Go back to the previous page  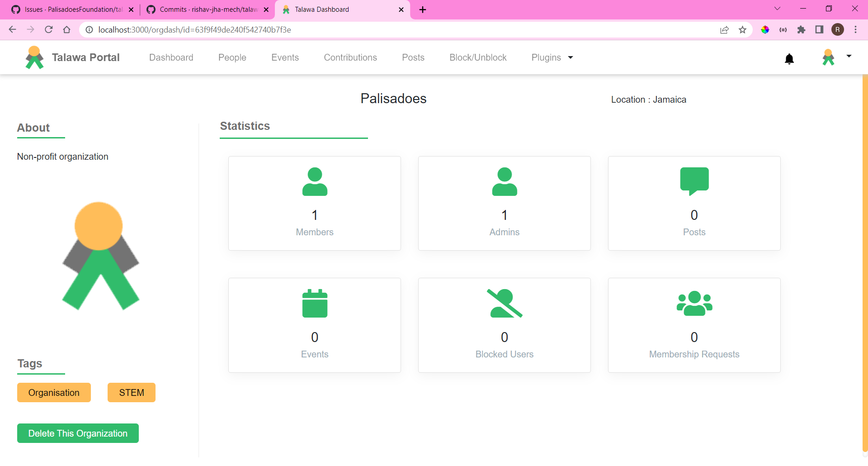pyautogui.click(x=13, y=30)
